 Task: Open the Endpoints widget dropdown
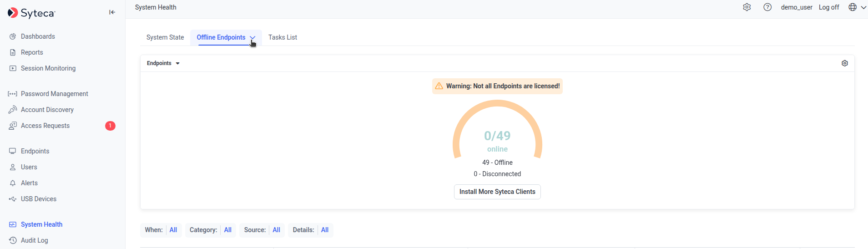click(x=163, y=63)
